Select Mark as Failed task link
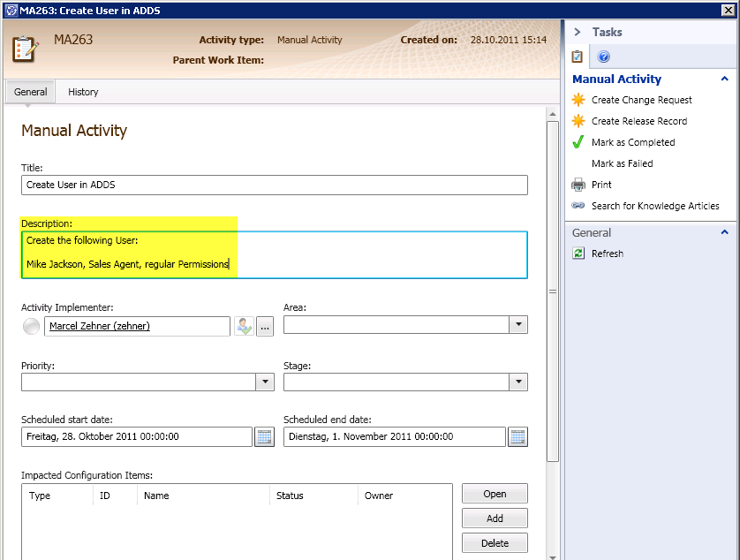This screenshot has height=560, width=740. click(622, 163)
